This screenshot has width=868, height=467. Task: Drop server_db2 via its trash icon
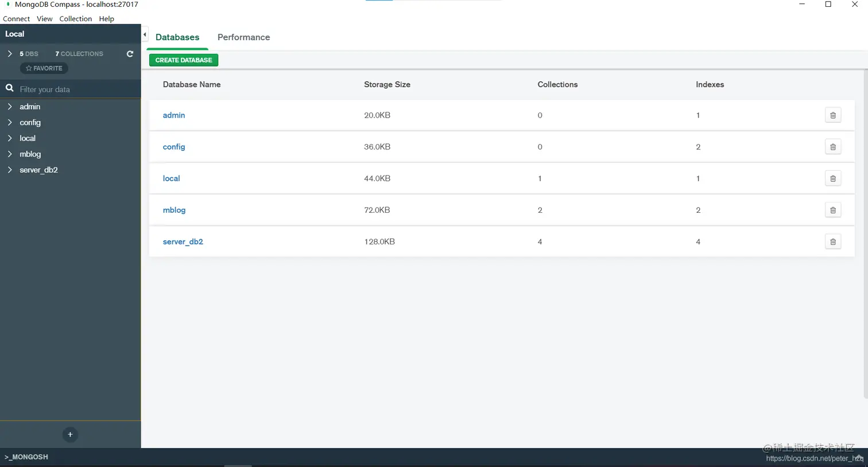click(833, 242)
